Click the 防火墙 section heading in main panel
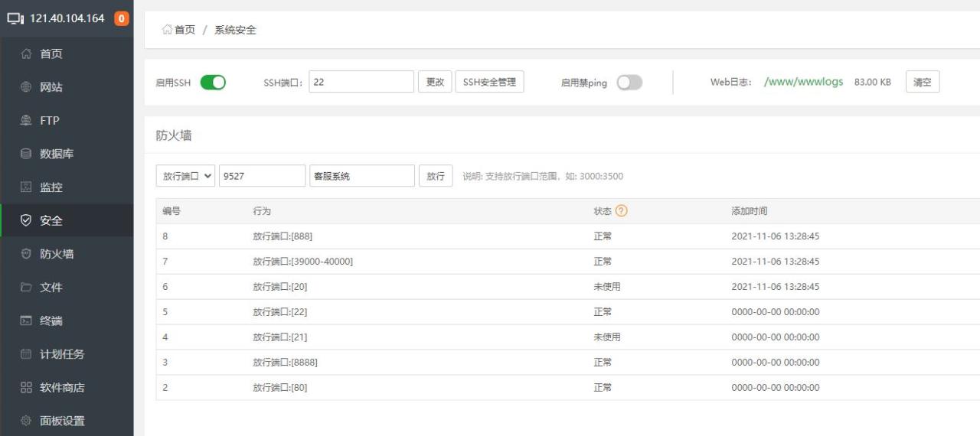 pyautogui.click(x=174, y=135)
